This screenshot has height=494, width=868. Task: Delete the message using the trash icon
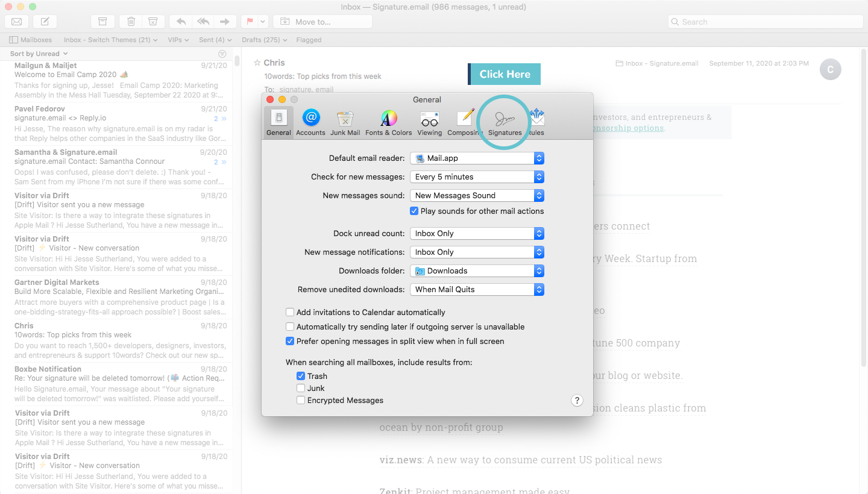(x=131, y=21)
